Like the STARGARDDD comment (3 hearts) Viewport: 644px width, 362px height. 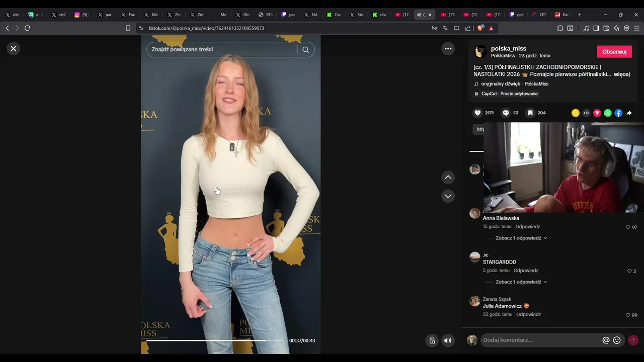(629, 271)
